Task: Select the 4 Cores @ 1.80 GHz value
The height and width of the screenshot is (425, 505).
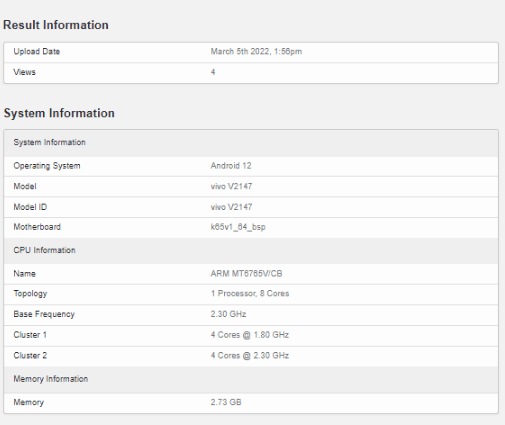Action: 249,335
